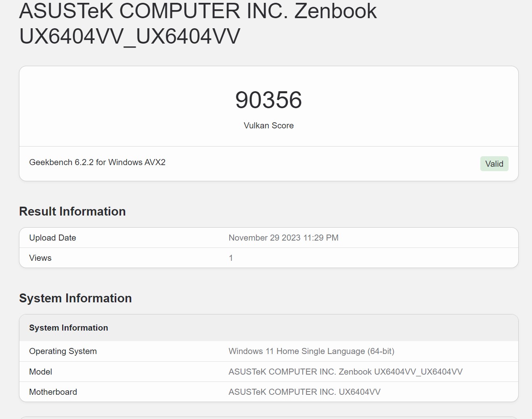Click the Model row label
This screenshot has height=419, width=532.
pos(40,372)
